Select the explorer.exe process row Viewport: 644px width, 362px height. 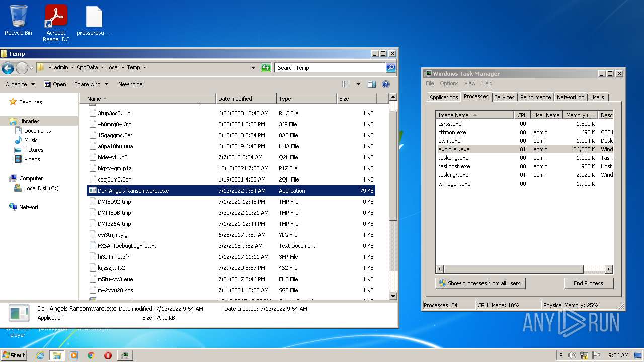point(524,149)
